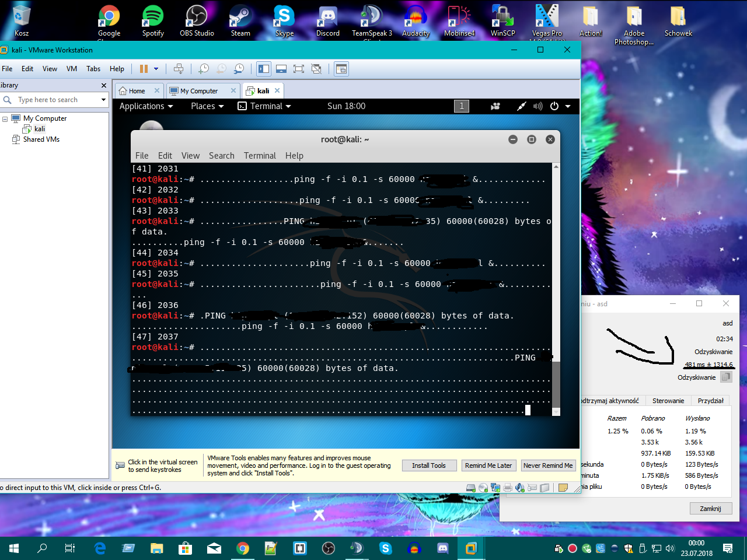
Task: Click the sound card status icon
Action: coord(520,488)
